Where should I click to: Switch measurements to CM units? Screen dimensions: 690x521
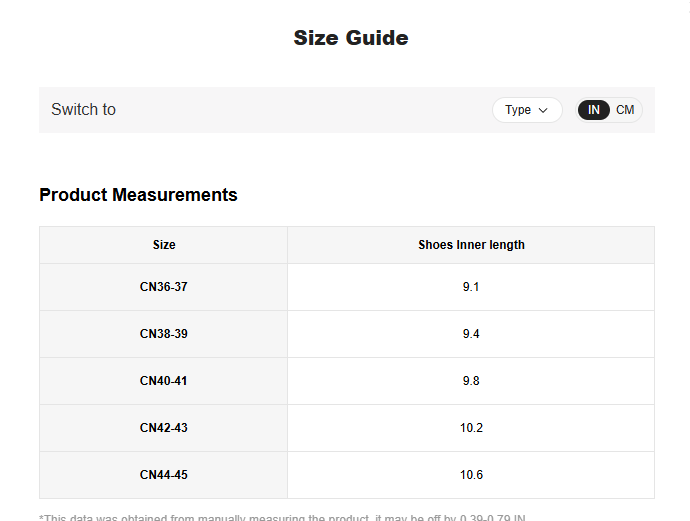coord(625,110)
